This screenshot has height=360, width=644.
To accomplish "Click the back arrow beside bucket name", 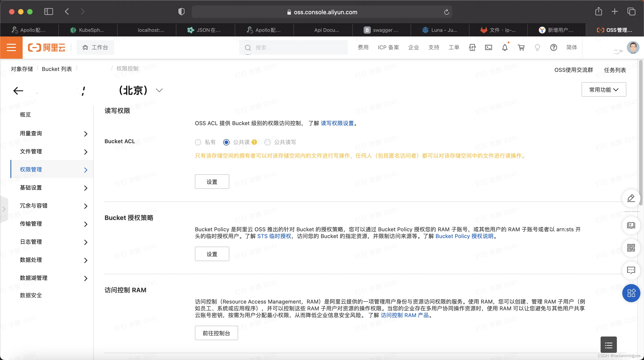I will [x=18, y=91].
